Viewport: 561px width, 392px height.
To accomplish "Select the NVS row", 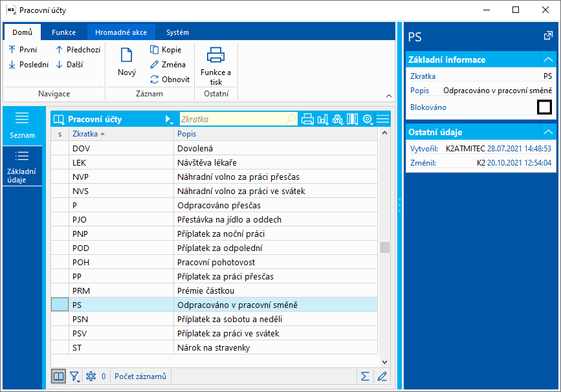I will point(214,191).
